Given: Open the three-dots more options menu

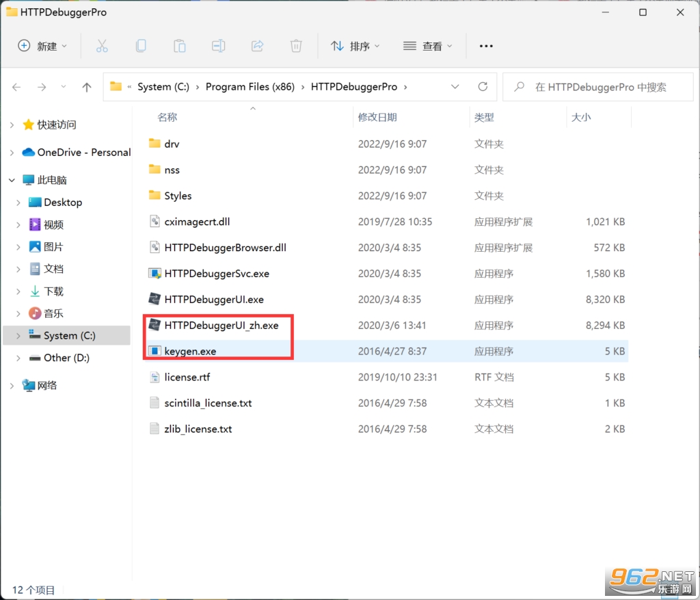Looking at the screenshot, I should point(486,46).
